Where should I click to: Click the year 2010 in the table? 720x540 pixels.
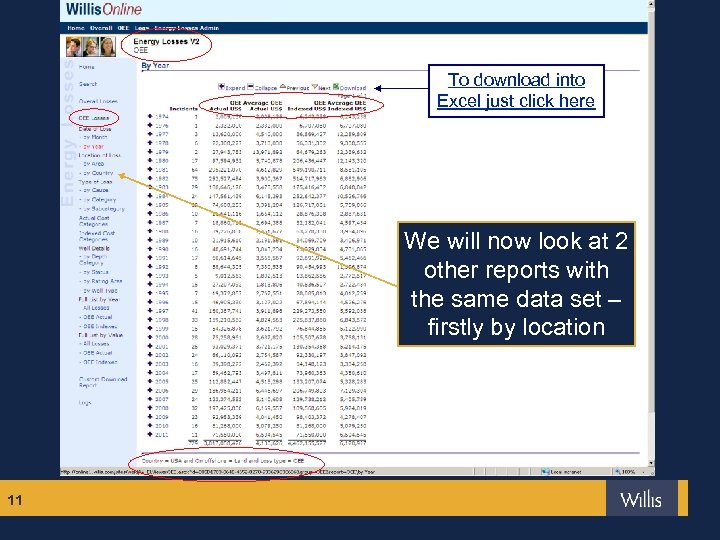[162, 426]
